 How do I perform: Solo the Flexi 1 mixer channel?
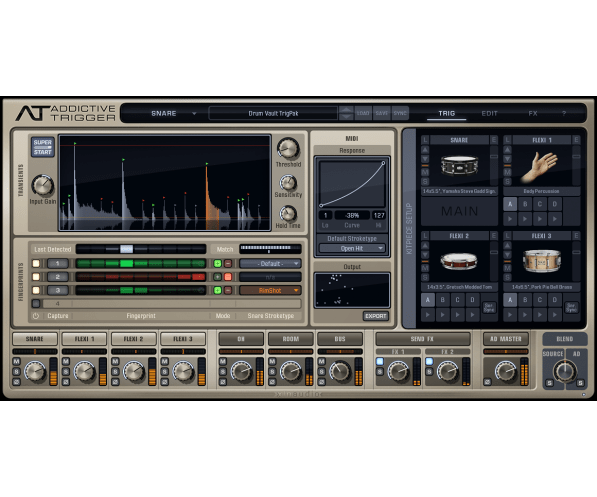(x=66, y=372)
